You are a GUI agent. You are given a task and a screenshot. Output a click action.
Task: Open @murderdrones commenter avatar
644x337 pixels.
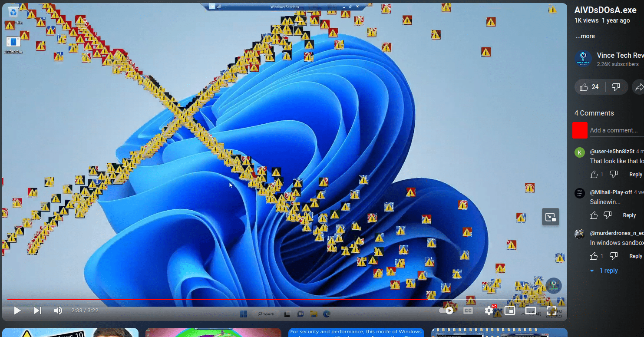pos(580,234)
